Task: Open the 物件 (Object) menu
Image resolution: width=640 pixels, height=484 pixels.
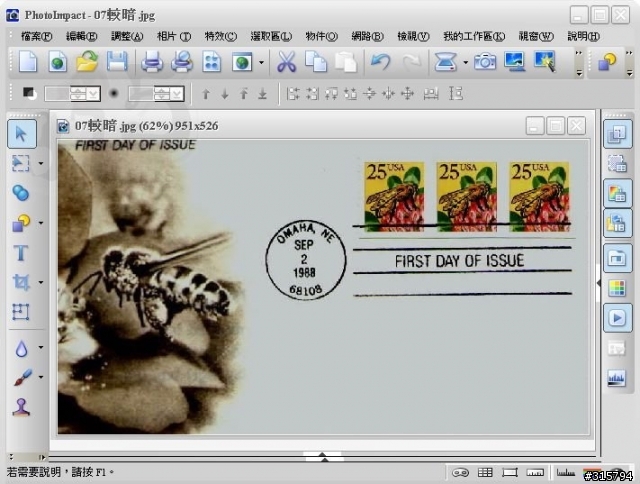Action: click(321, 36)
